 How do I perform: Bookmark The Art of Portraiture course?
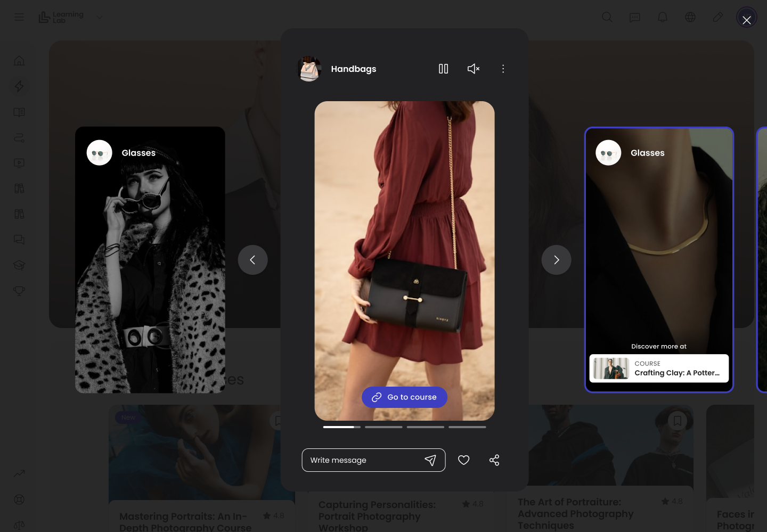coord(678,421)
